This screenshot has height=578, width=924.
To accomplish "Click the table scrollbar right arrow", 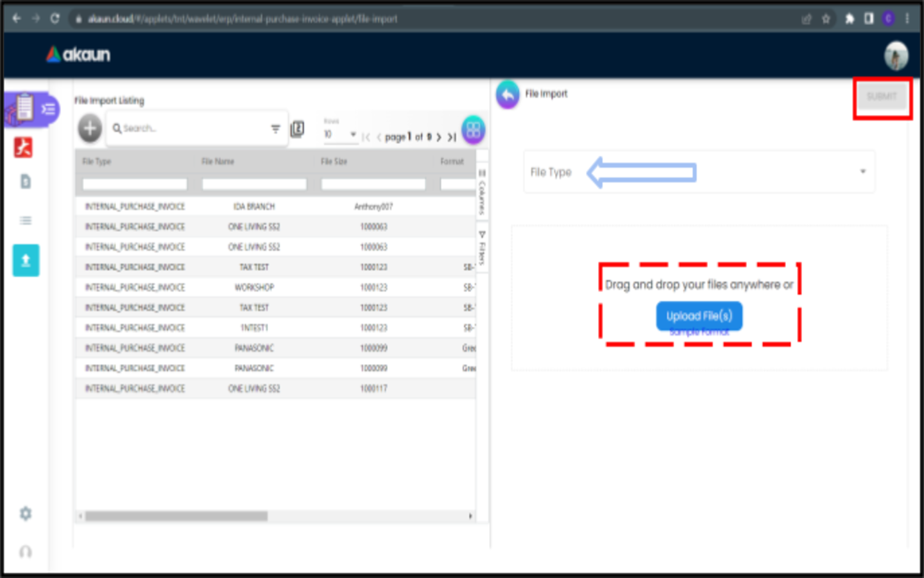I will [470, 516].
